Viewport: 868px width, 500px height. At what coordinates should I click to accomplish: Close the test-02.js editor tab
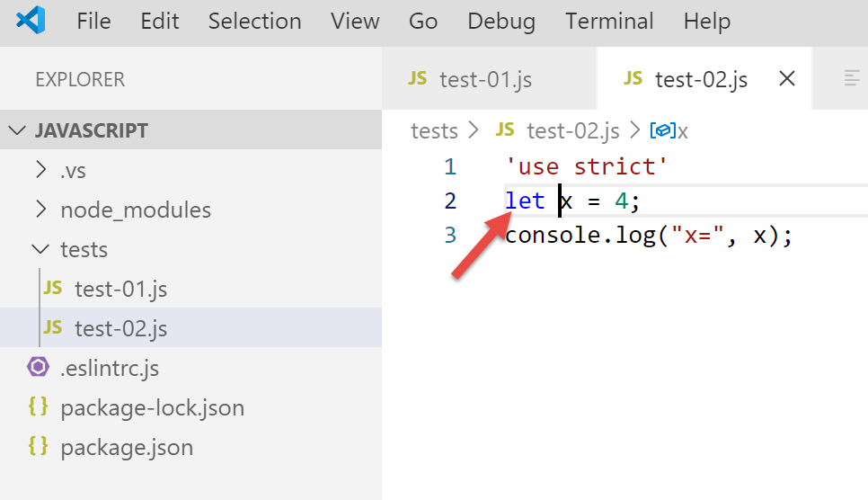coord(786,79)
